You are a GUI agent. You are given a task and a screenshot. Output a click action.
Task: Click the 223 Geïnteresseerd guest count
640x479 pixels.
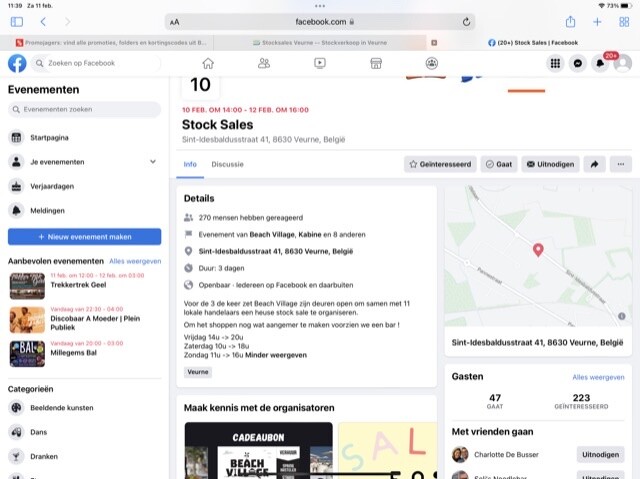click(581, 401)
